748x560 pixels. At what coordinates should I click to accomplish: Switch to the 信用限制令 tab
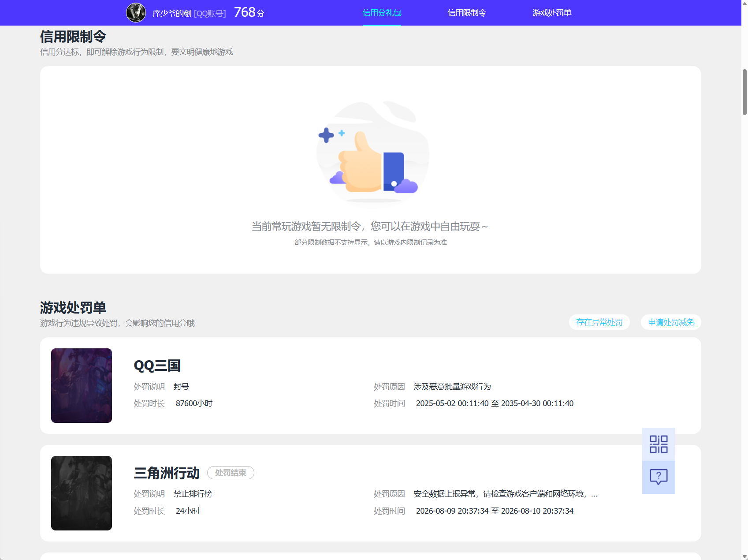(x=467, y=13)
